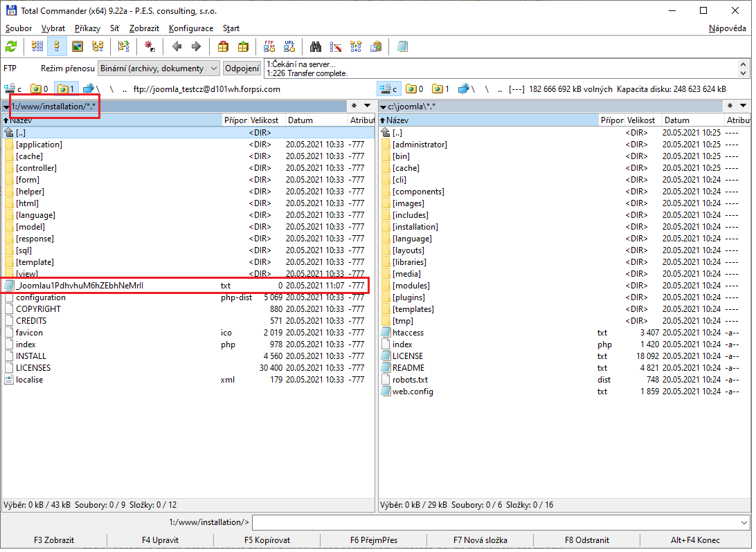Click the Odpojení disconnect button
This screenshot has width=756, height=552.
pos(242,68)
